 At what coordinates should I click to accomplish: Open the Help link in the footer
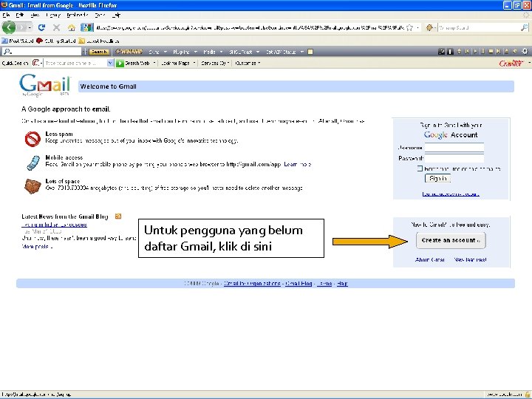click(342, 283)
